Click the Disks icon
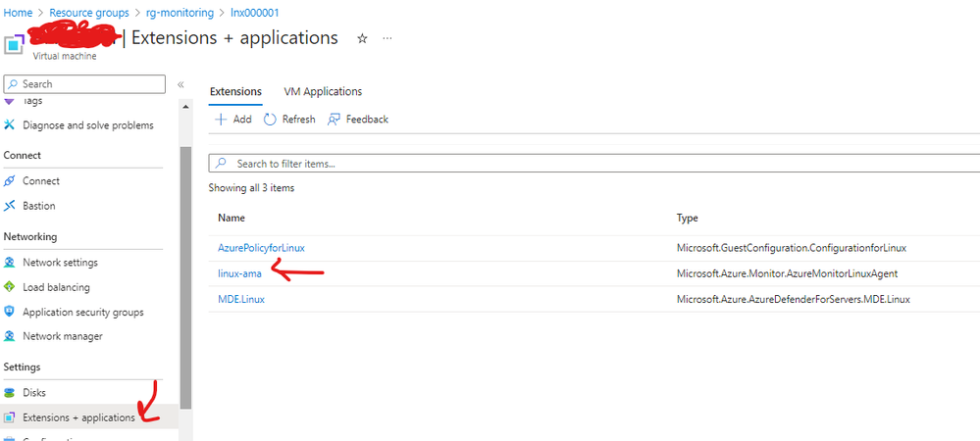 click(9, 393)
